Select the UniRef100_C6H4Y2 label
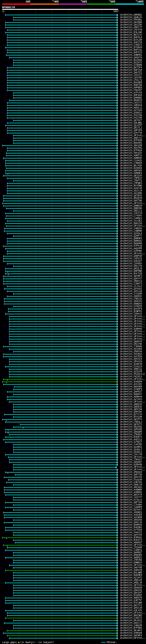The height and width of the screenshot is (644, 146). tap(131, 313)
